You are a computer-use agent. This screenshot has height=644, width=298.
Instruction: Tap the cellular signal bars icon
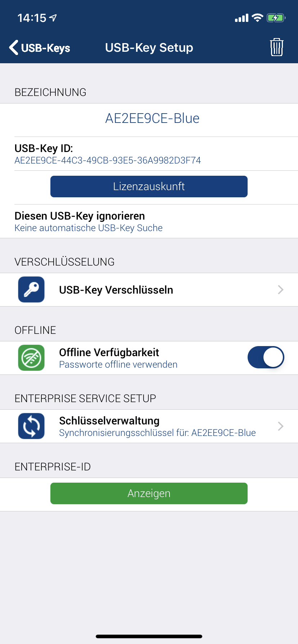point(241,18)
